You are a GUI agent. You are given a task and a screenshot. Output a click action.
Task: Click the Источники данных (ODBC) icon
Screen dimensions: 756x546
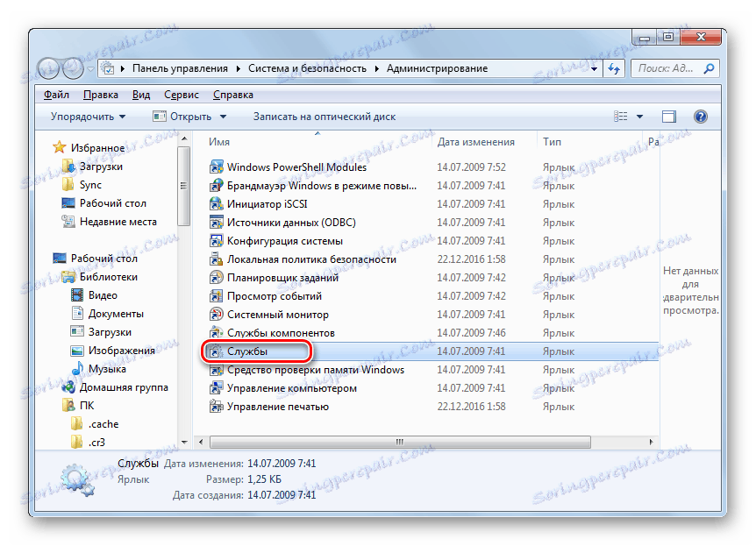click(x=216, y=222)
